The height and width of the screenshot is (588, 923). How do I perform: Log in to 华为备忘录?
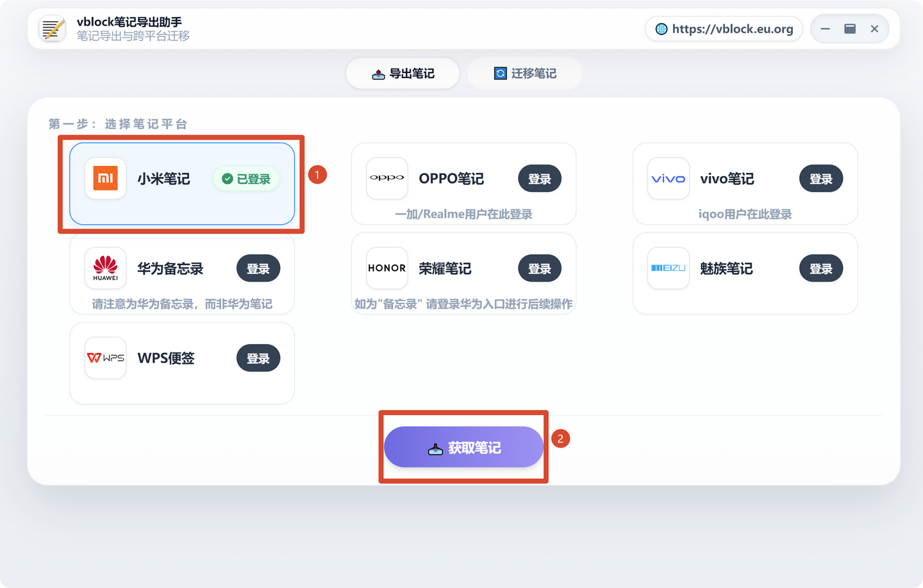click(258, 268)
